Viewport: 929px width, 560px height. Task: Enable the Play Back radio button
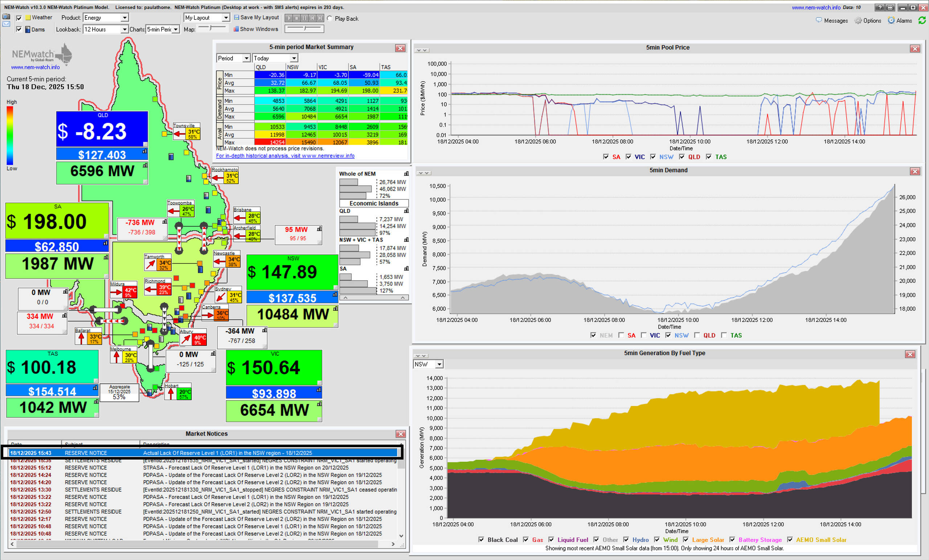click(330, 18)
